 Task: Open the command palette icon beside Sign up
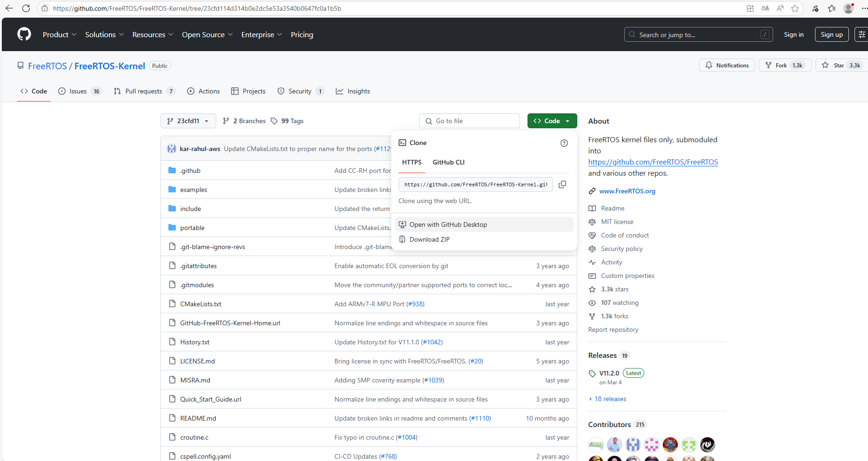click(861, 34)
